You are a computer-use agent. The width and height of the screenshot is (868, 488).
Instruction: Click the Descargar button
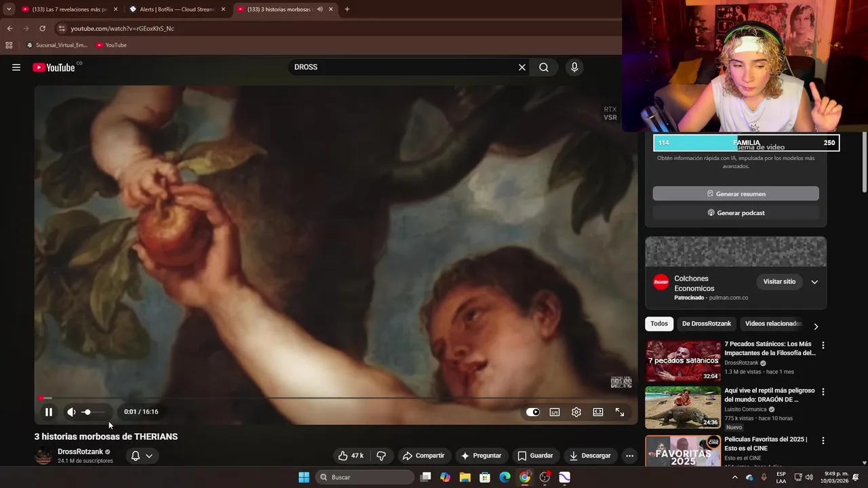[590, 455]
